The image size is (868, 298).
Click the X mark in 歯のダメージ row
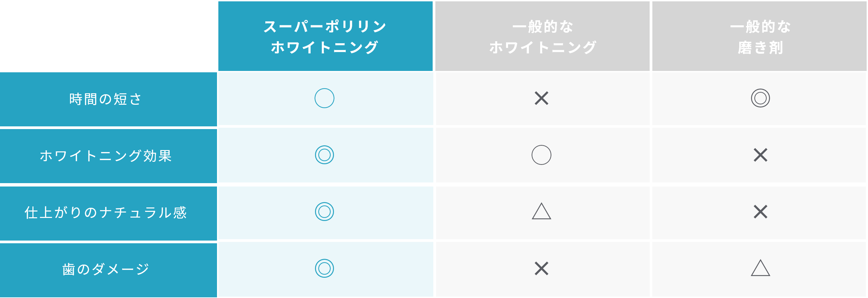pyautogui.click(x=541, y=269)
